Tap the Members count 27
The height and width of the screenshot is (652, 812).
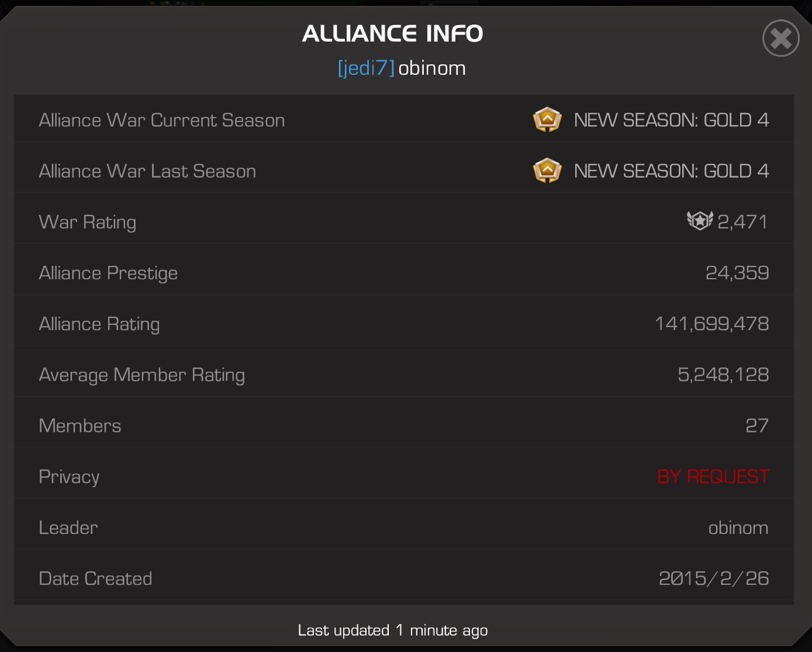tap(757, 425)
